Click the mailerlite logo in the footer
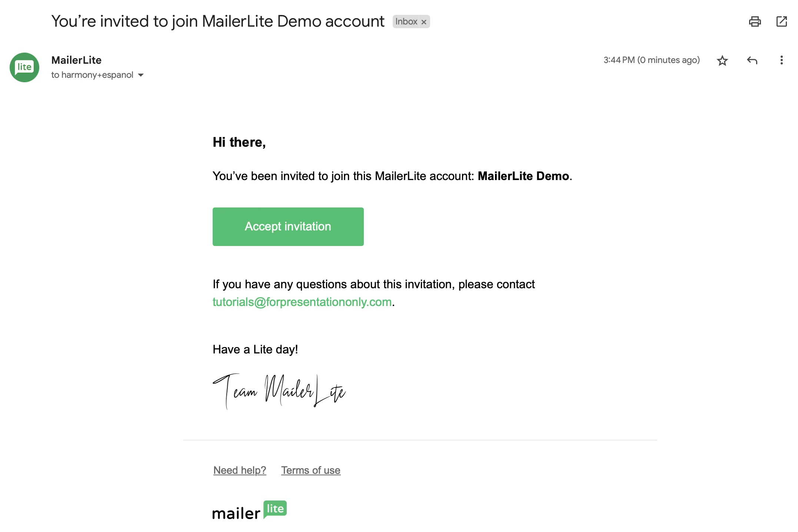 coord(249,511)
